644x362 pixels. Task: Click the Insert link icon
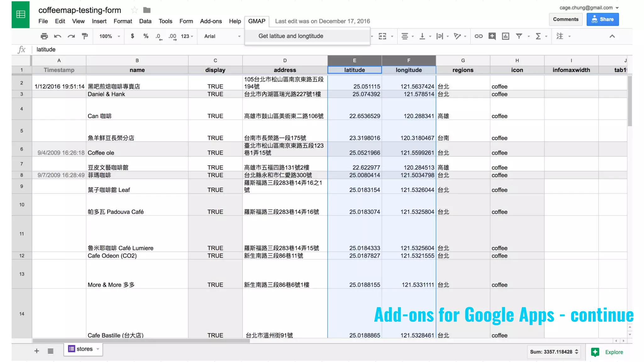[x=479, y=36]
